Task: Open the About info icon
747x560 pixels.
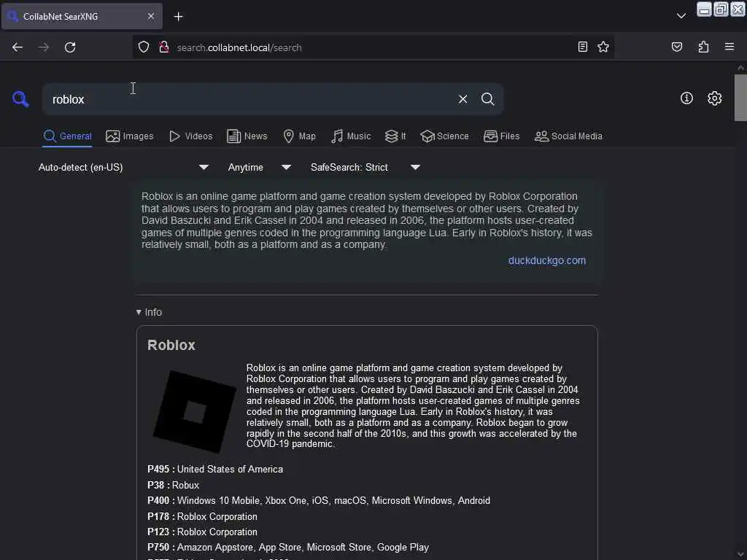Action: (686, 98)
